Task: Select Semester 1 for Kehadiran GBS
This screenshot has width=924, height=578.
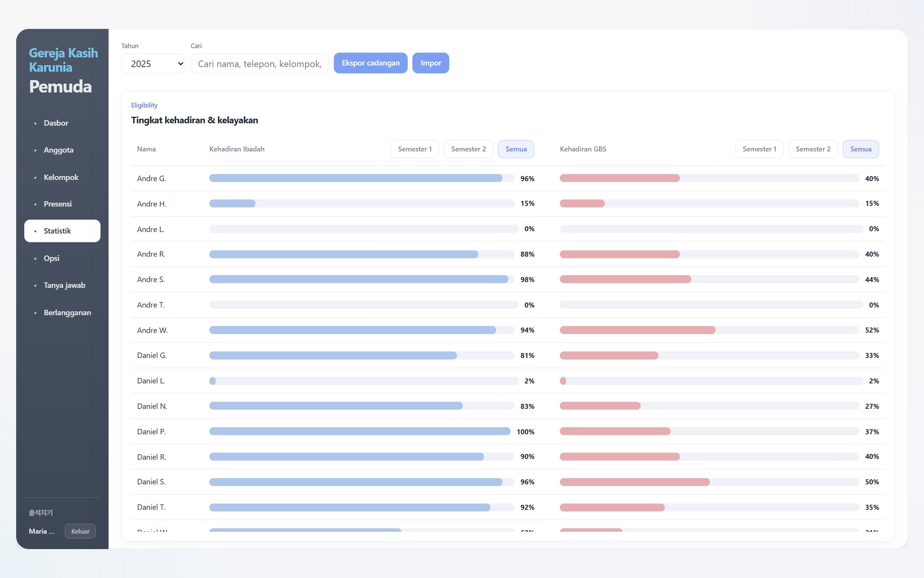Action: click(x=759, y=149)
